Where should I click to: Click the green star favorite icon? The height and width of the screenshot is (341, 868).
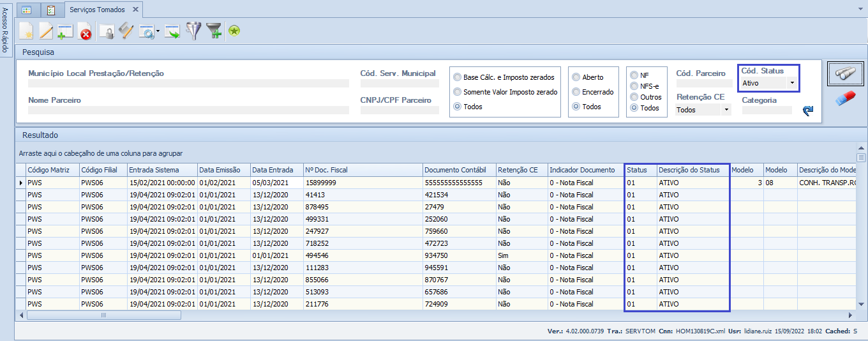point(234,31)
